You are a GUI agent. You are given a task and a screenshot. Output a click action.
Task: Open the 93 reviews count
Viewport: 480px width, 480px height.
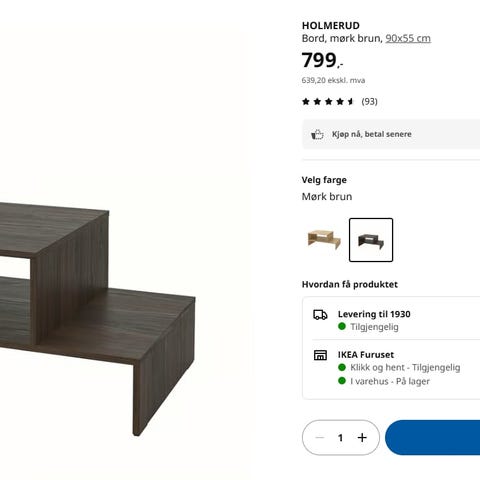click(x=369, y=102)
